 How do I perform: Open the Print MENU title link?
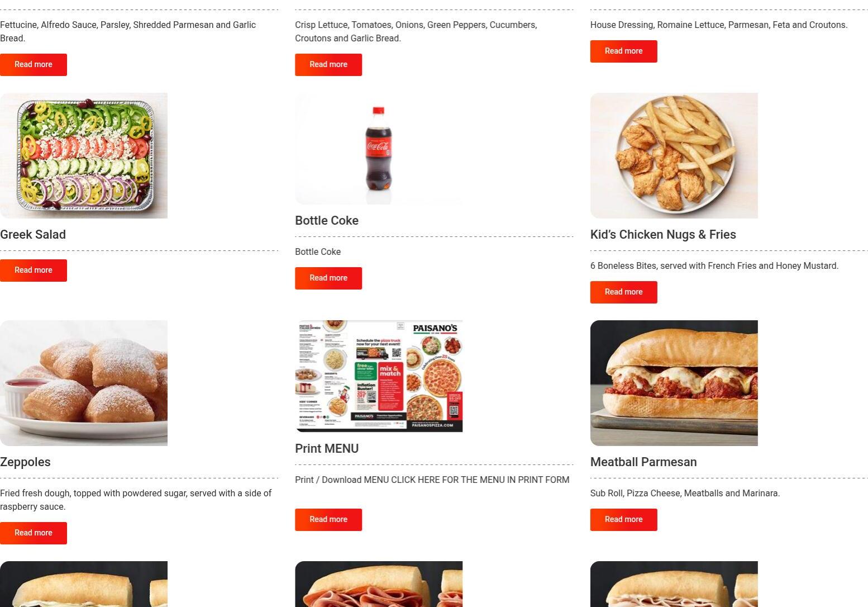[x=327, y=449]
